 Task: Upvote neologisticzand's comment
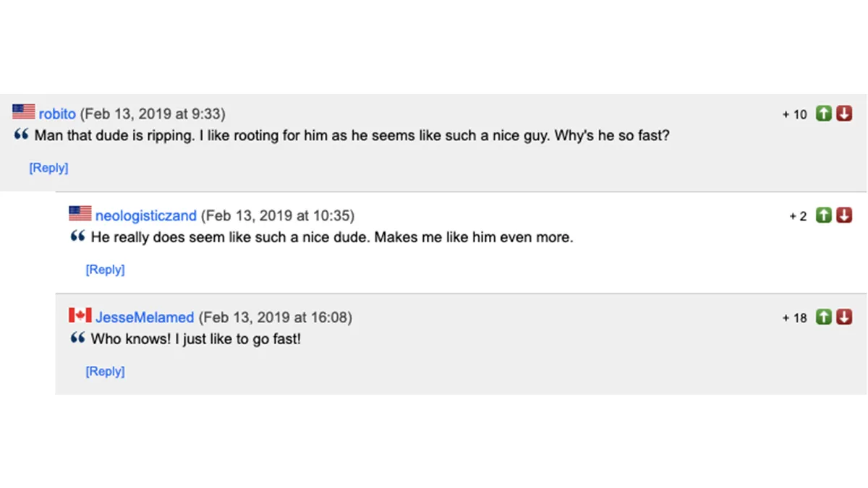coord(824,215)
